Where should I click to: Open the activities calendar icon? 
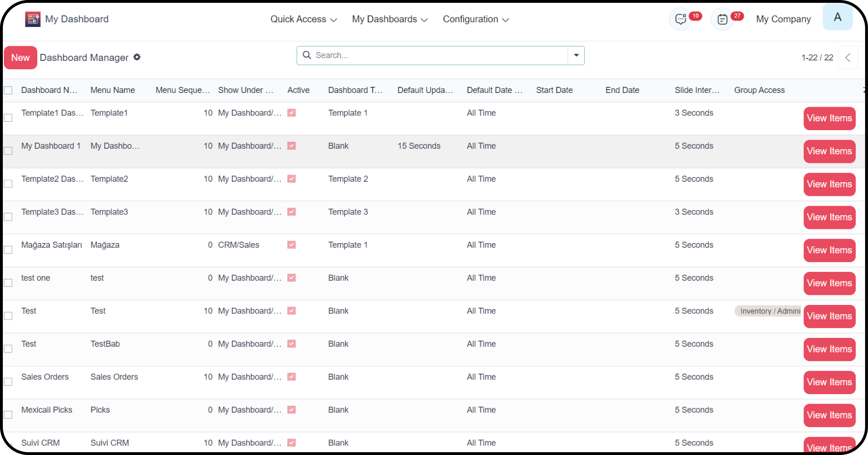pos(722,19)
